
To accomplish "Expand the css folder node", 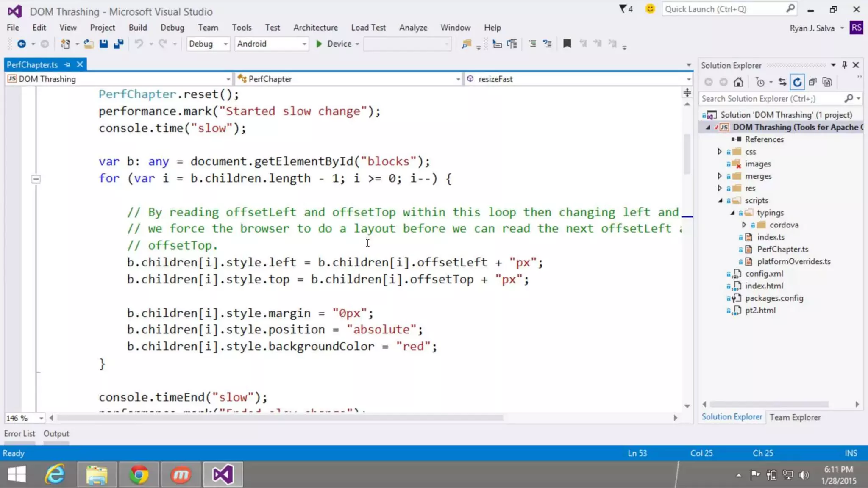I will click(719, 152).
